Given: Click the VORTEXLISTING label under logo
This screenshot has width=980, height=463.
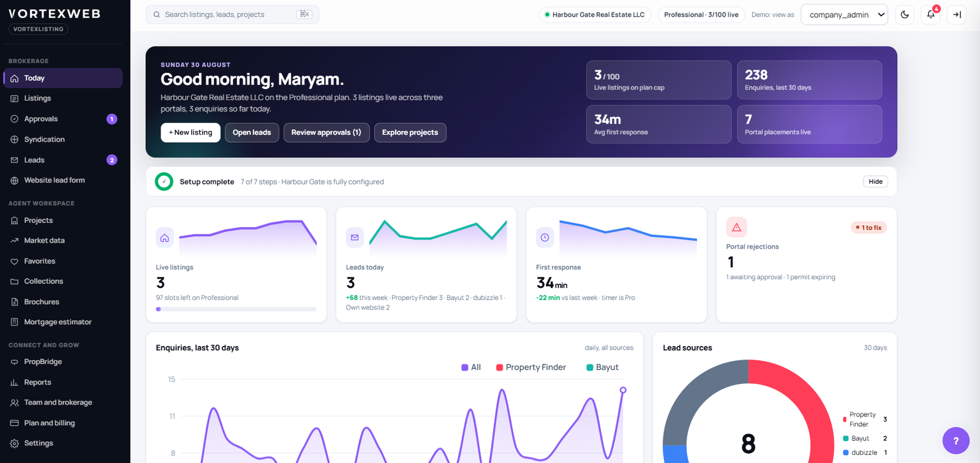Looking at the screenshot, I should (39, 29).
